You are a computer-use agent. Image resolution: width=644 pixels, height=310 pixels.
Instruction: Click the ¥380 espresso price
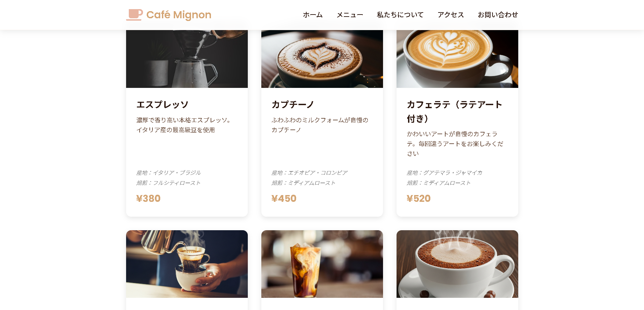tap(148, 198)
